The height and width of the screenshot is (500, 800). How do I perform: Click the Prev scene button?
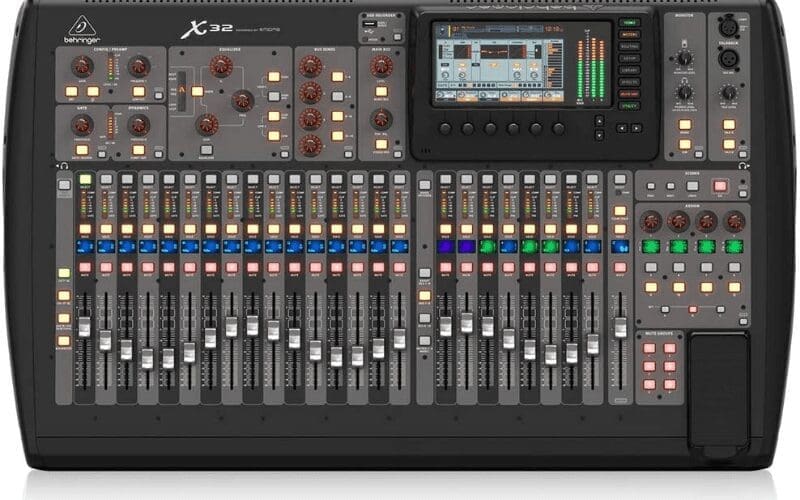point(651,186)
